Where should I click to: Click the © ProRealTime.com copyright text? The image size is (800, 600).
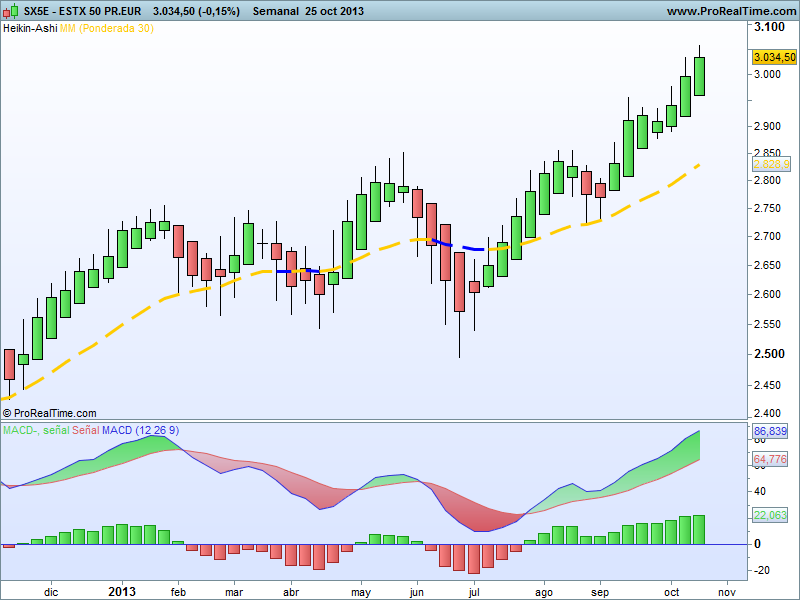tap(50, 413)
